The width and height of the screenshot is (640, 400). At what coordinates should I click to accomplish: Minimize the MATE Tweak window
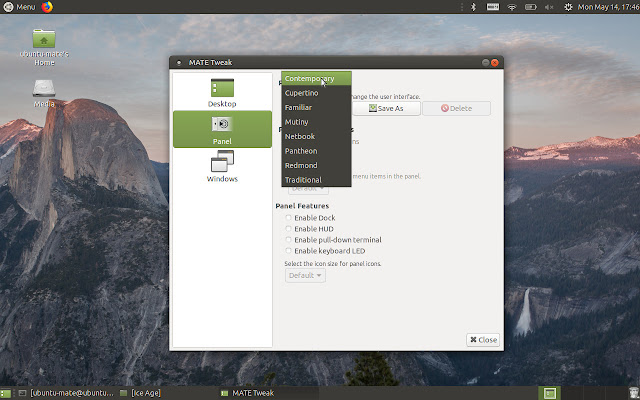485,62
